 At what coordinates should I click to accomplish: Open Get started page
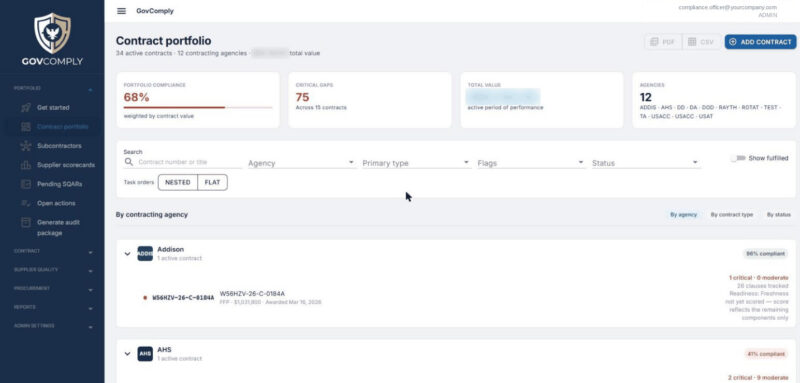(x=53, y=108)
